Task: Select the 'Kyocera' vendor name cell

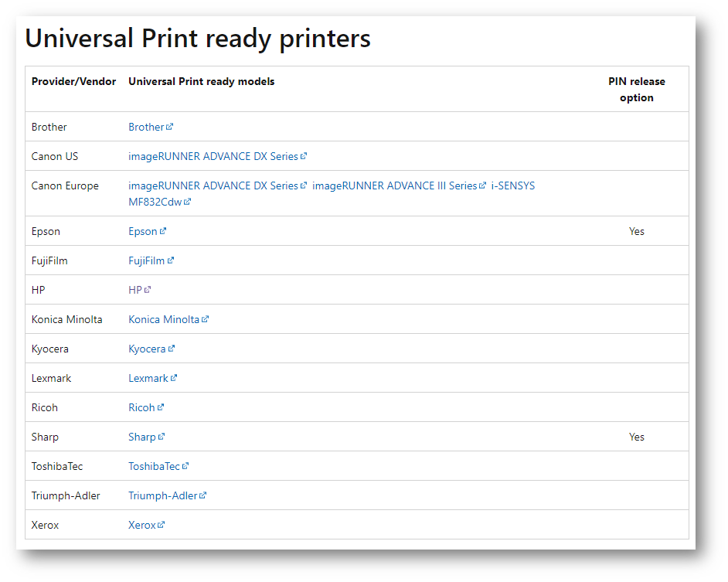Action: pyautogui.click(x=50, y=349)
